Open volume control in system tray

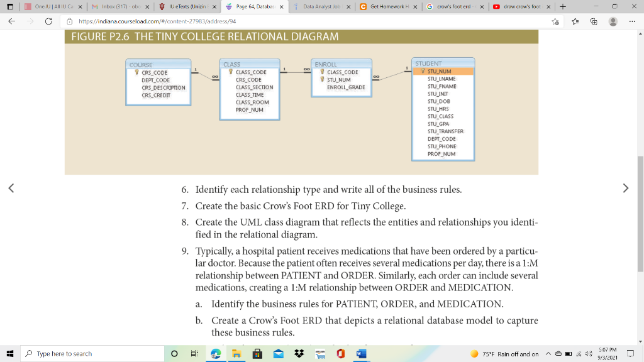pos(589,353)
